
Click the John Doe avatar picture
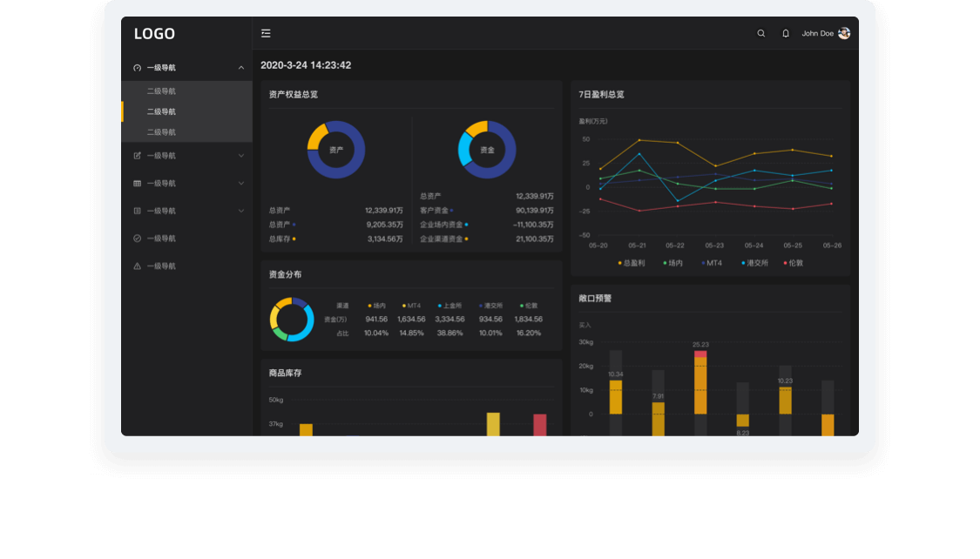click(844, 33)
